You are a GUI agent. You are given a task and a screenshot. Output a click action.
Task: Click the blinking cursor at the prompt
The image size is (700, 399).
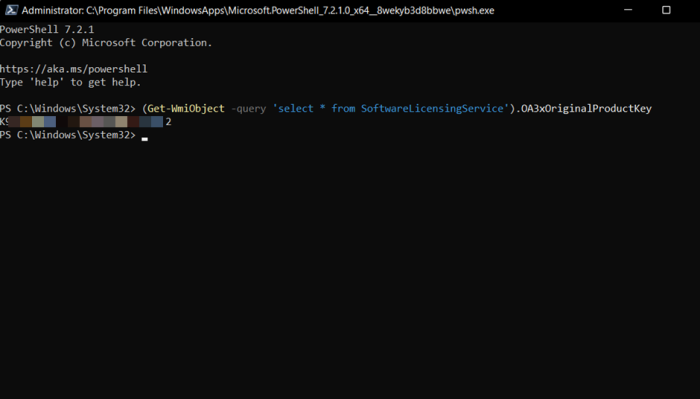145,139
